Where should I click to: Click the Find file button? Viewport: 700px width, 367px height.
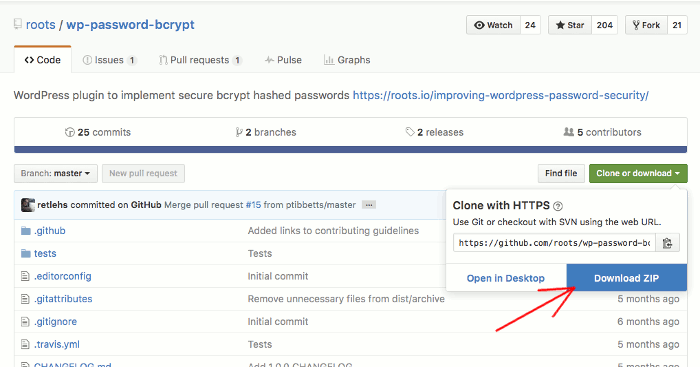point(561,173)
